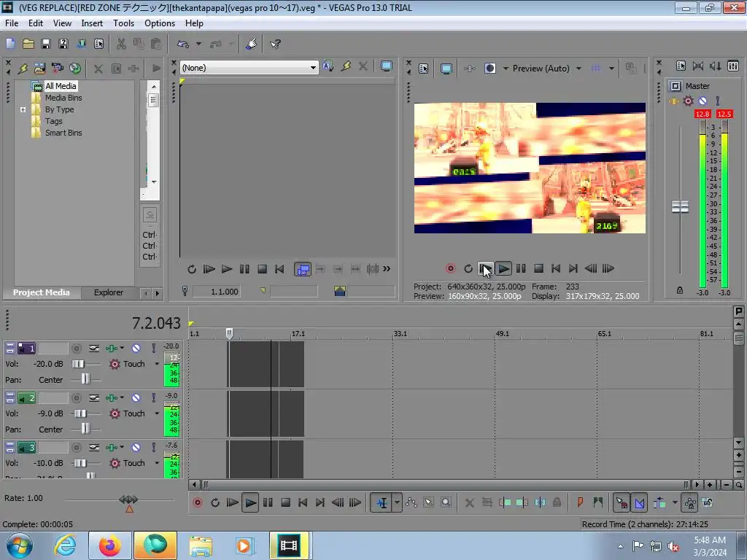Viewport: 747px width, 560px height.
Task: Open Firefox from the taskbar
Action: tap(109, 545)
